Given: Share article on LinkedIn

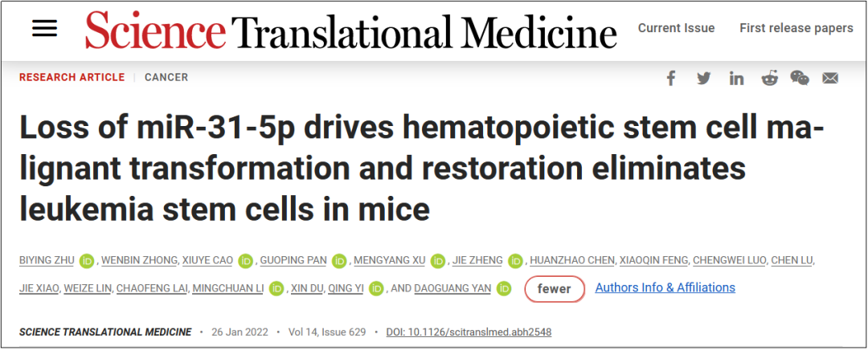Looking at the screenshot, I should (x=736, y=78).
